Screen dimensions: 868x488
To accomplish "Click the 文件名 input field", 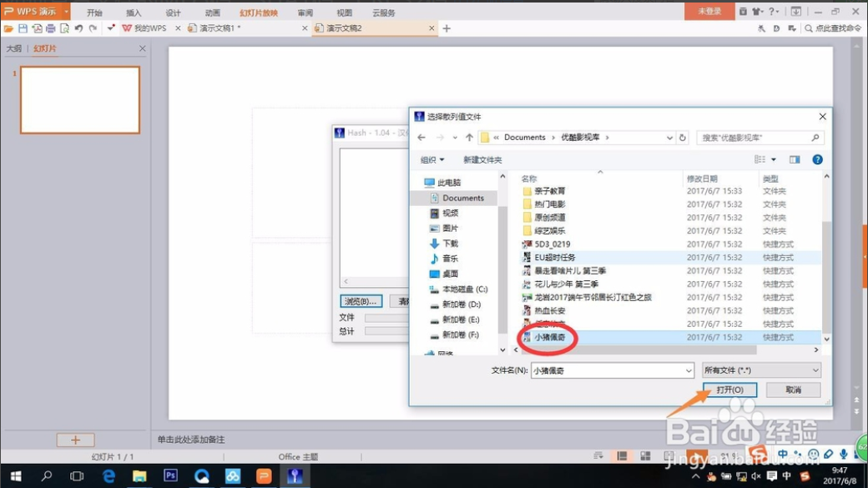I will click(613, 370).
